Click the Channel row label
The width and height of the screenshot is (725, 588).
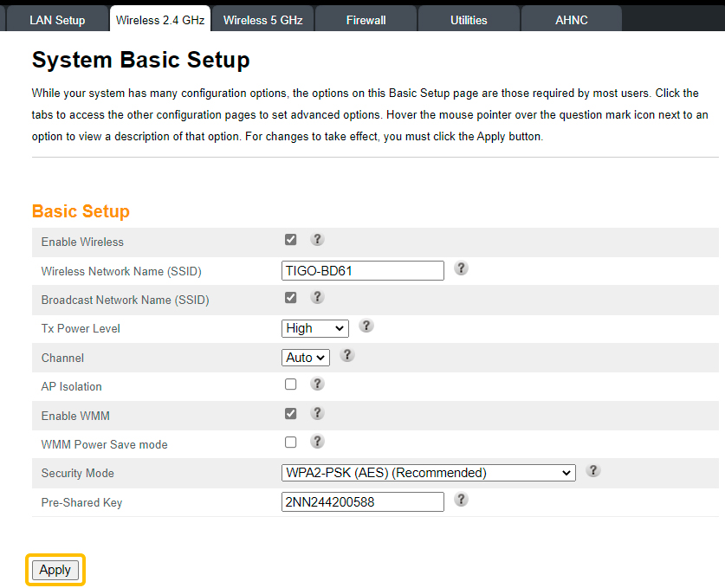pyautogui.click(x=62, y=359)
